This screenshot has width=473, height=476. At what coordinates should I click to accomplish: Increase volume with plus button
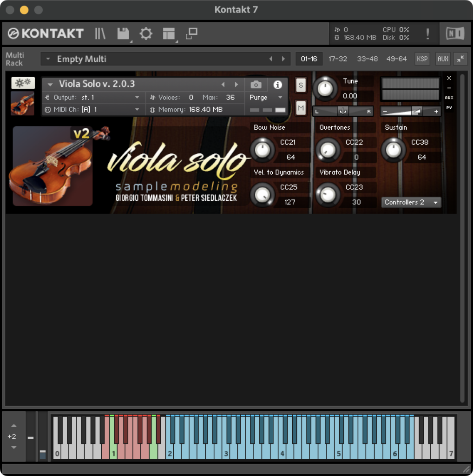pos(436,112)
